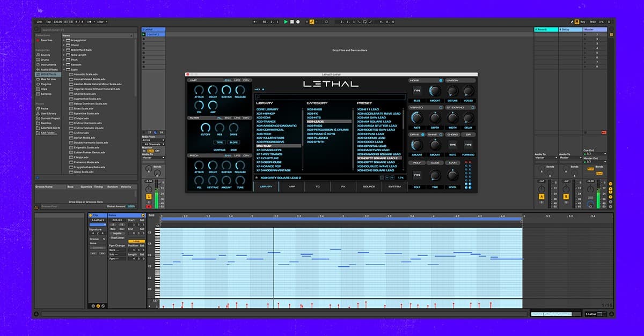Click the Stop button in transport bar
Viewport: 644px width, 336px height.
point(292,22)
